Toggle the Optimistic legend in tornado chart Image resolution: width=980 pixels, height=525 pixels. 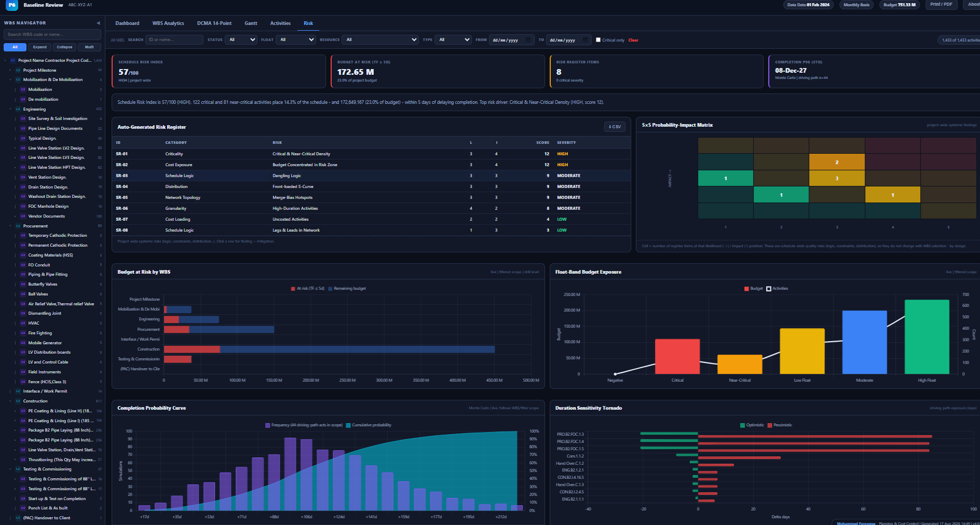point(752,425)
